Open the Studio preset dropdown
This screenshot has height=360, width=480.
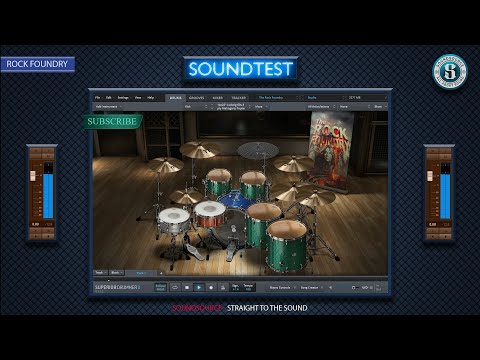point(326,98)
